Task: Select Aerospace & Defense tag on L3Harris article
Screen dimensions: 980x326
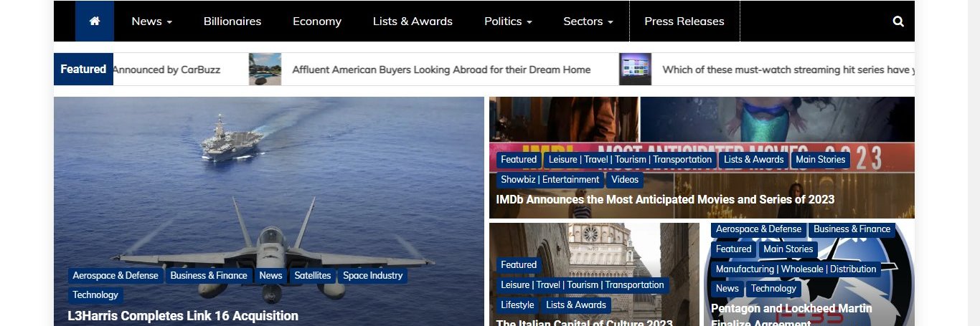Action: pyautogui.click(x=116, y=275)
